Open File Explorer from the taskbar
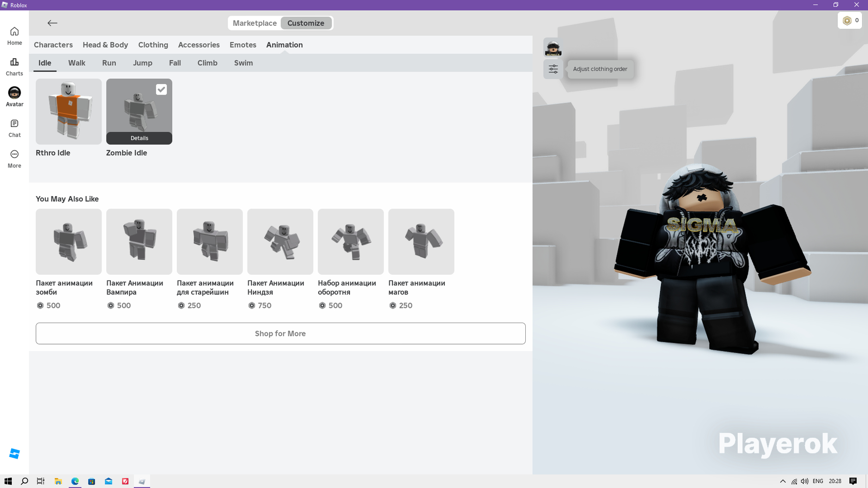Viewport: 868px width, 488px height. tap(58, 481)
